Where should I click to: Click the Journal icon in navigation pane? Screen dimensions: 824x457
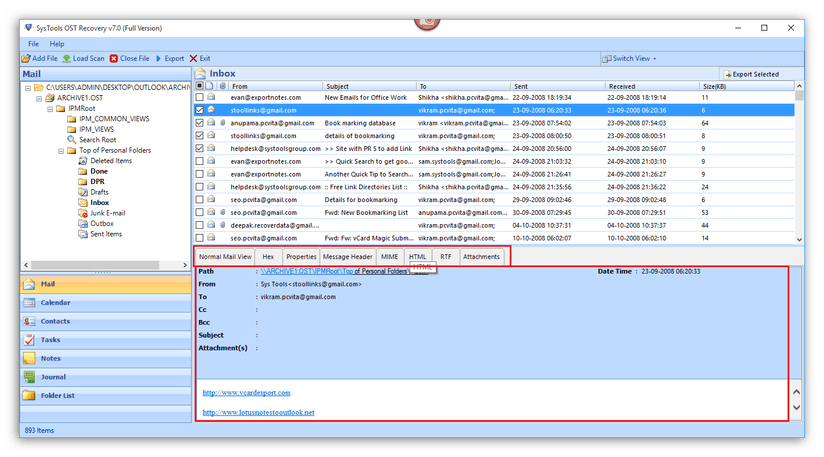(29, 377)
